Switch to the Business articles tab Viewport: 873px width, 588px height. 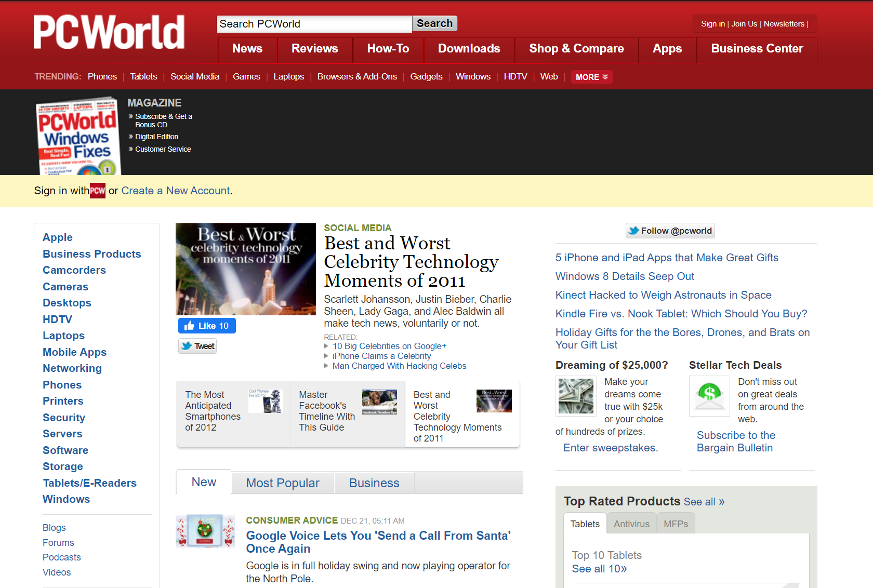coord(374,483)
